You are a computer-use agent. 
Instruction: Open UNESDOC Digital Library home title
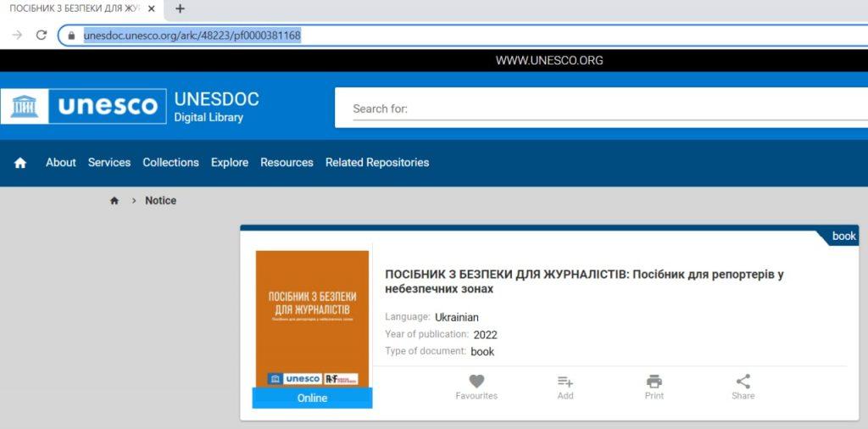click(x=216, y=107)
